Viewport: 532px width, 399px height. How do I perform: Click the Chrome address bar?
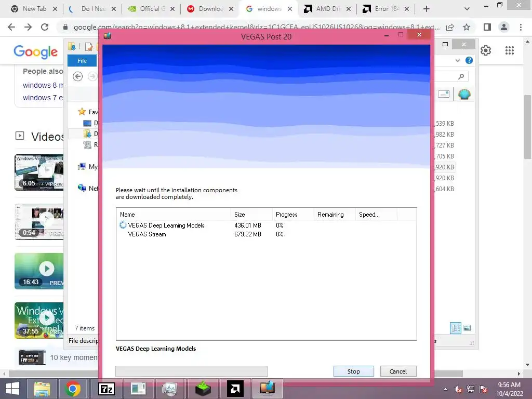[x=256, y=27]
